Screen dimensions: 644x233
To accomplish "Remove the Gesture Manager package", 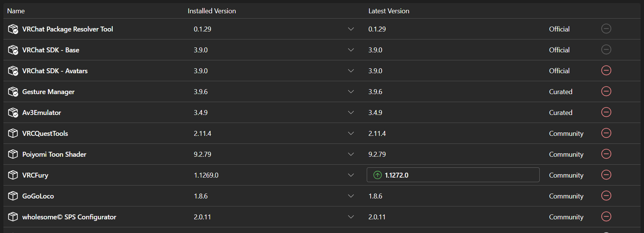I will point(606,92).
